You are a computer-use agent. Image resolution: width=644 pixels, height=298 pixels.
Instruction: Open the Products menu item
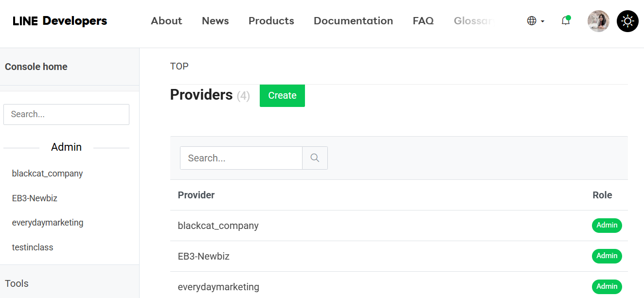271,21
